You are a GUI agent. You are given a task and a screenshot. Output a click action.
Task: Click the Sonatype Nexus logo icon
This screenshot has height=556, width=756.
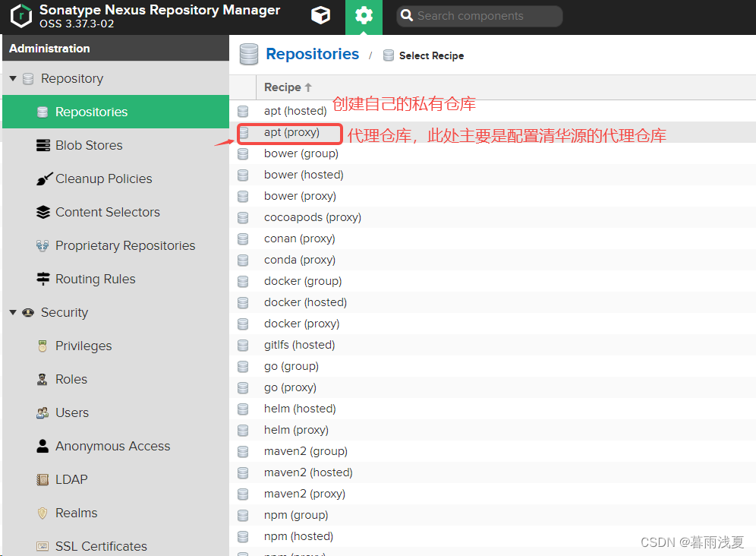[x=20, y=16]
